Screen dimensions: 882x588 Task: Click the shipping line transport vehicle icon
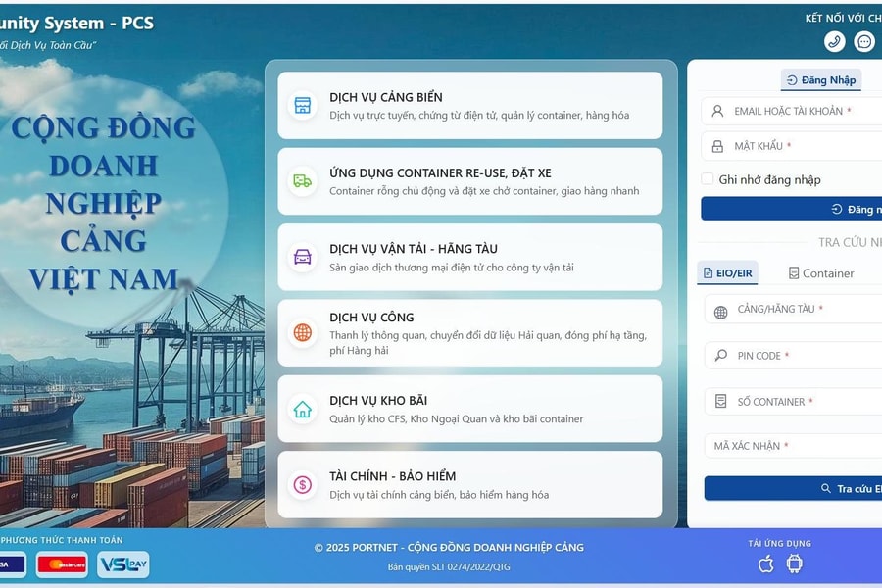tap(303, 257)
